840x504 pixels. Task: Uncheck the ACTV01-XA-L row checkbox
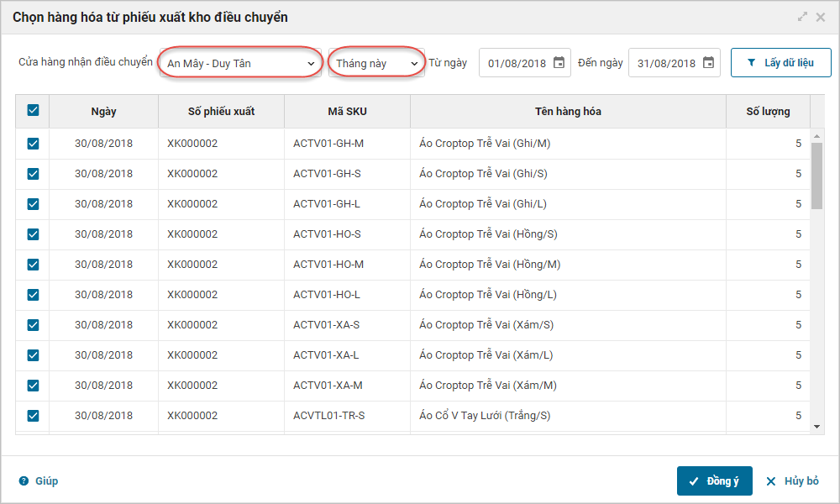(x=33, y=355)
